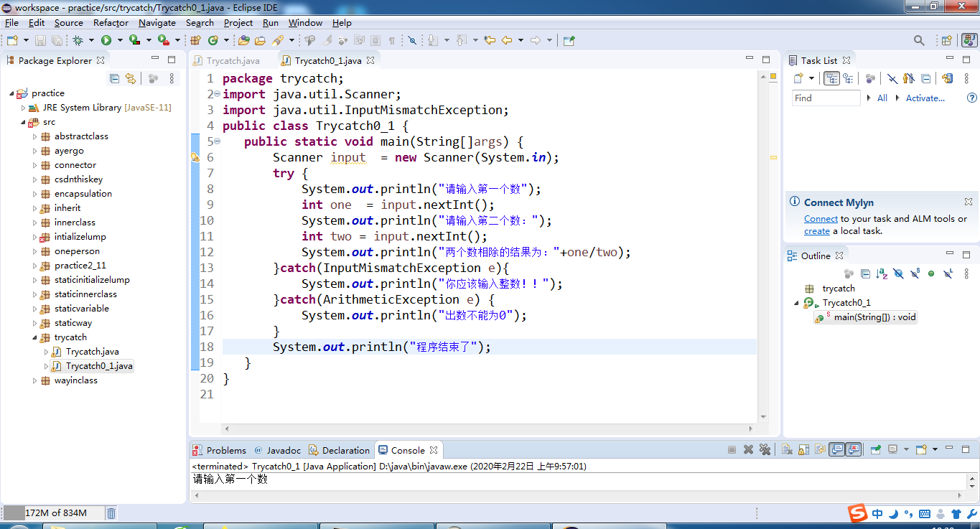This screenshot has height=529, width=980.
Task: Click the Task List Find input field
Action: tap(826, 98)
